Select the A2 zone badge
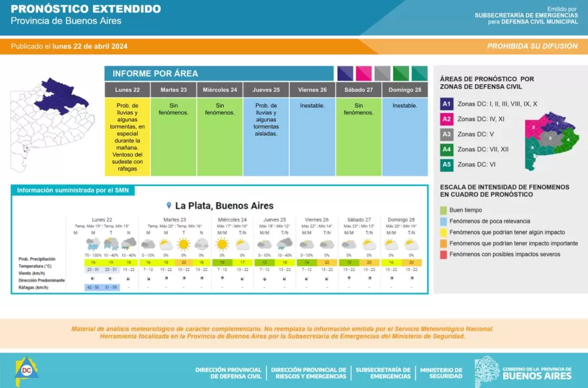 (x=446, y=119)
